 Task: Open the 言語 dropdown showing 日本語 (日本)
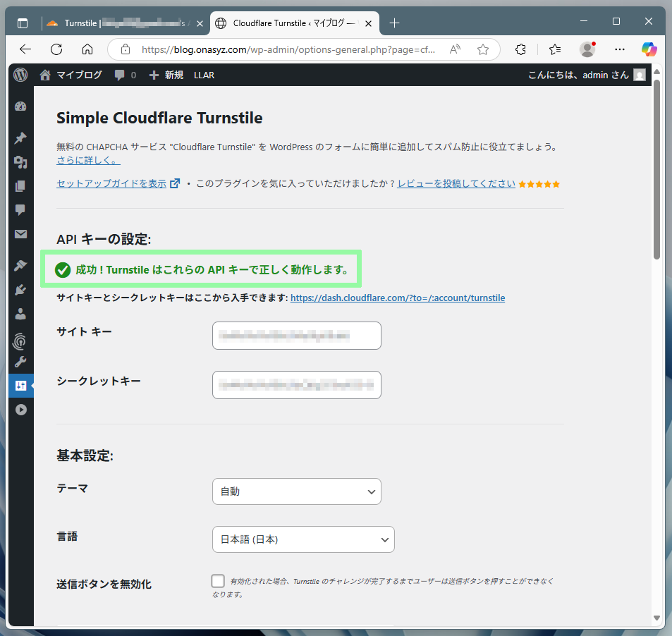tap(303, 539)
